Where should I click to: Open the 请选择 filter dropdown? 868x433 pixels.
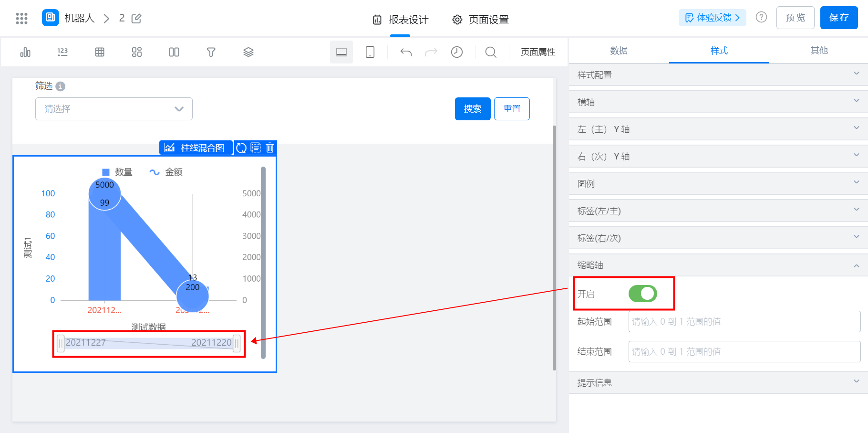[x=114, y=109]
